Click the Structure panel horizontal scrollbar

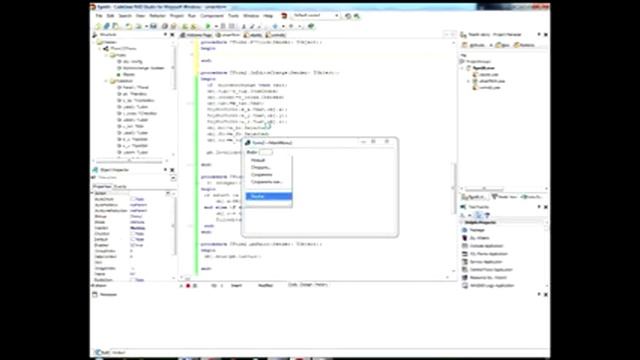(129, 161)
